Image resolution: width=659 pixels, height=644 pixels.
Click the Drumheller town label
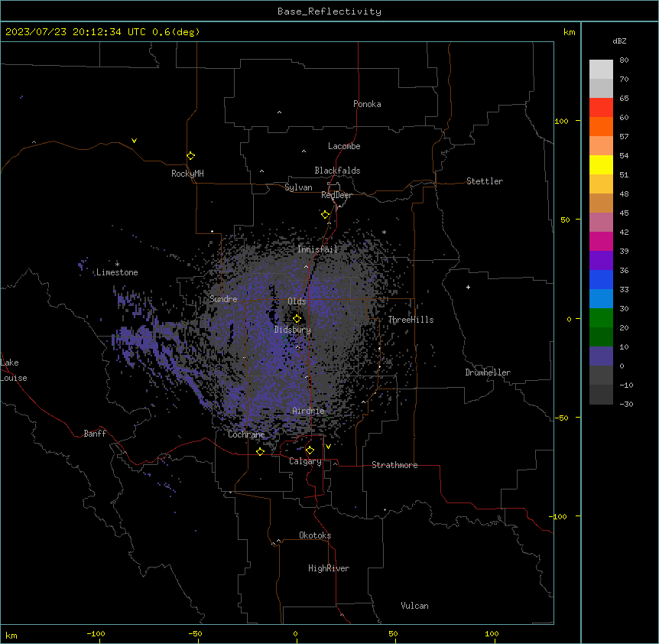pyautogui.click(x=488, y=372)
